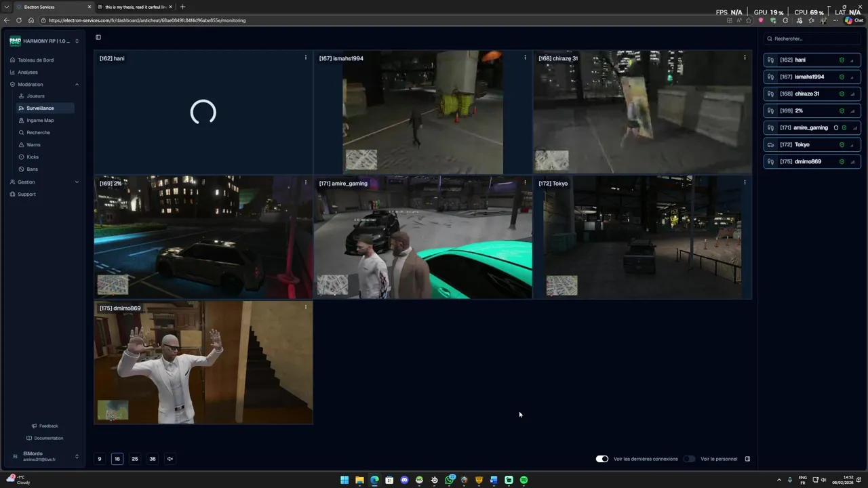Click the green shield icon on Tokyo row

842,144
